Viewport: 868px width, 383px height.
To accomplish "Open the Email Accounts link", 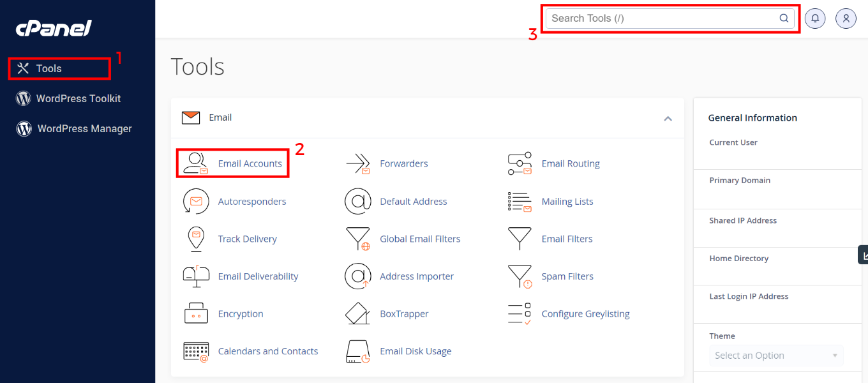I will coord(250,164).
